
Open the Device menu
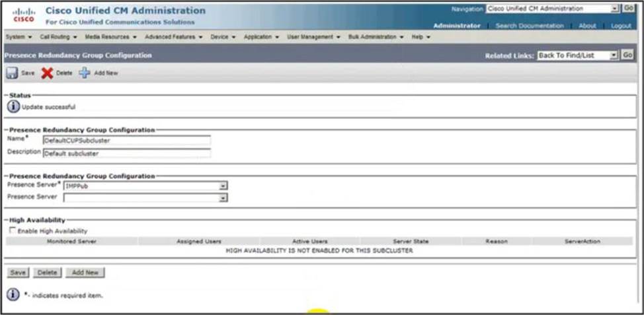[x=223, y=37]
